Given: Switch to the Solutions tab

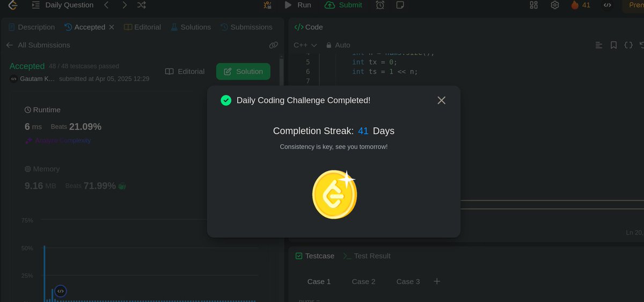Looking at the screenshot, I should click(191, 27).
